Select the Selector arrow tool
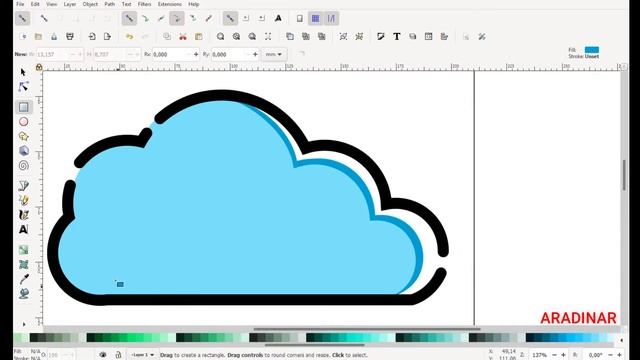640x360 pixels. coord(23,72)
